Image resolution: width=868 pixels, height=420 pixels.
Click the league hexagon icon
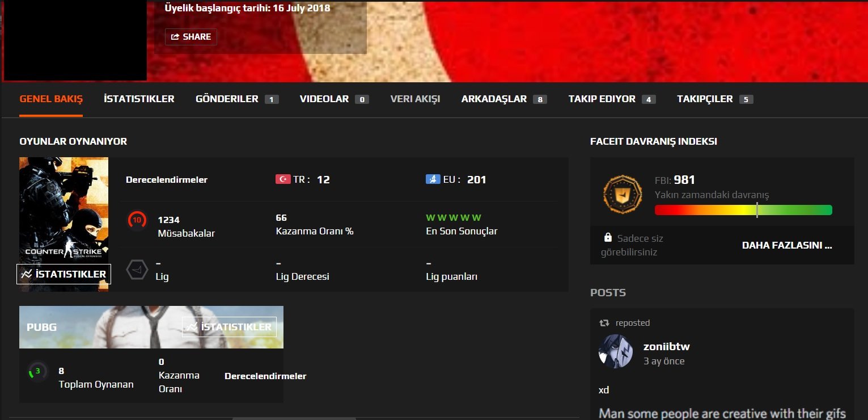click(137, 270)
